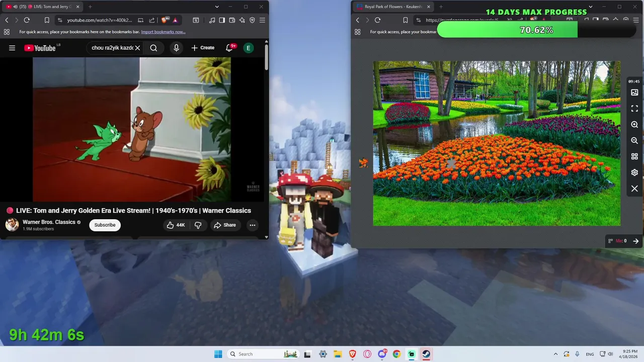Toggle the Brave sidebar panel

coord(222,20)
